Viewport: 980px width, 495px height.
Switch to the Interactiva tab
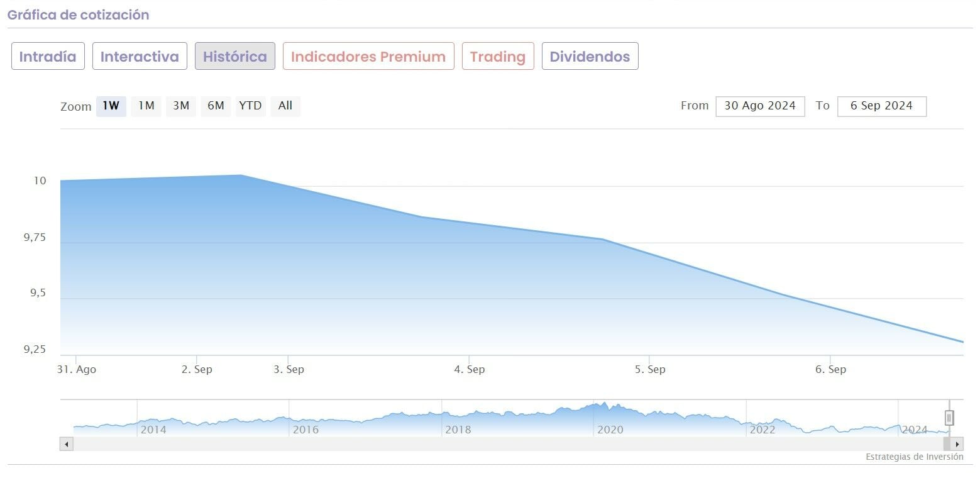click(x=140, y=57)
